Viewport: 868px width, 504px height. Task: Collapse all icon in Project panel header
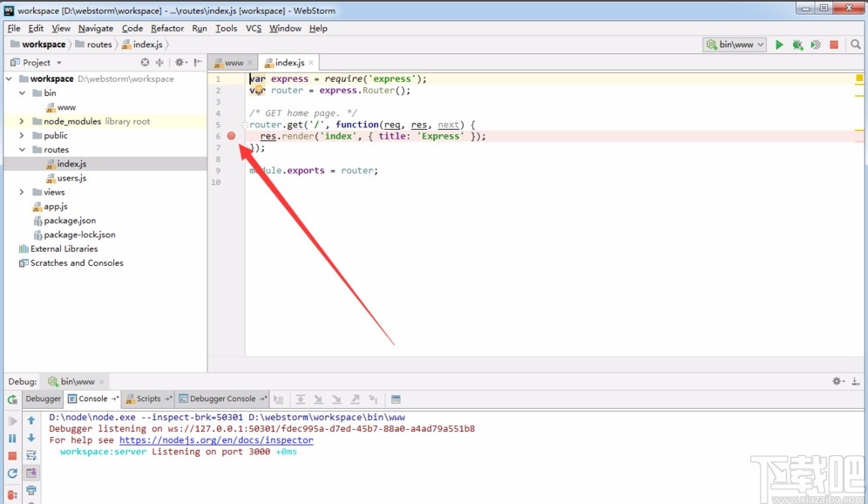159,63
